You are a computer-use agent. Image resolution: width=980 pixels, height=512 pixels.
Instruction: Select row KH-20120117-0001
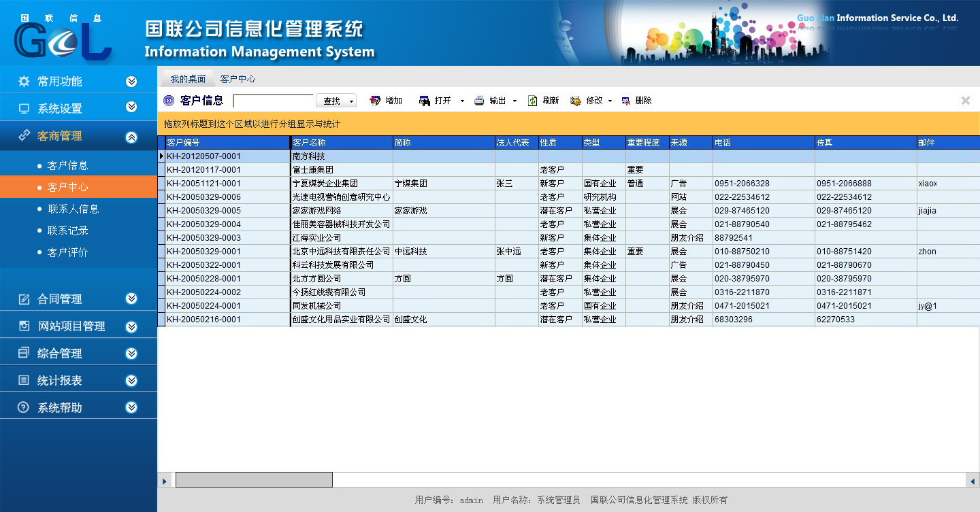(569, 170)
